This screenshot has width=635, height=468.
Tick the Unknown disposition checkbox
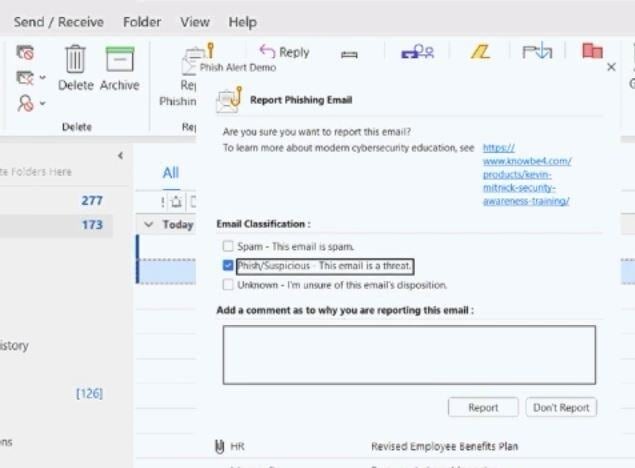point(228,285)
